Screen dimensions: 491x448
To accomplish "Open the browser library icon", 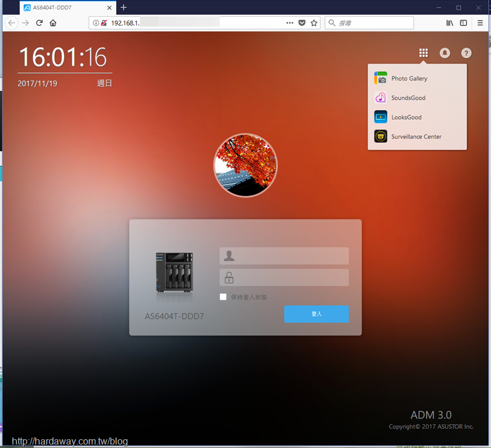I will tap(450, 23).
